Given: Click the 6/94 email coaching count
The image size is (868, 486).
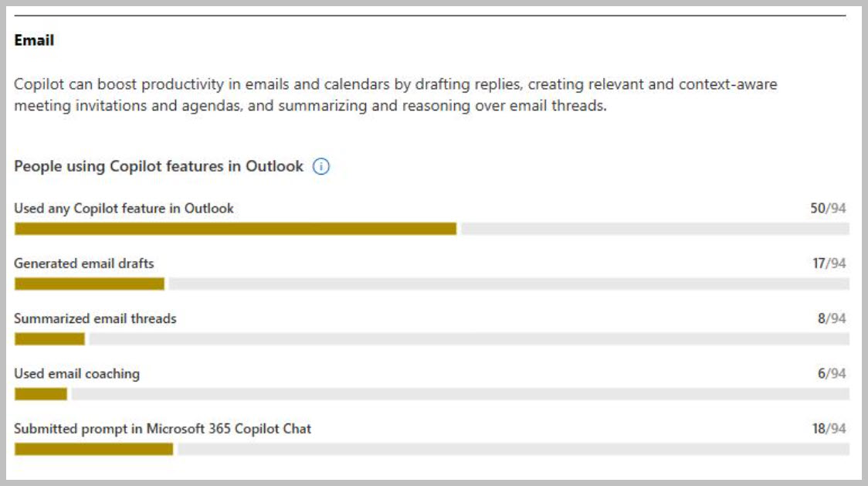Looking at the screenshot, I should coord(832,374).
